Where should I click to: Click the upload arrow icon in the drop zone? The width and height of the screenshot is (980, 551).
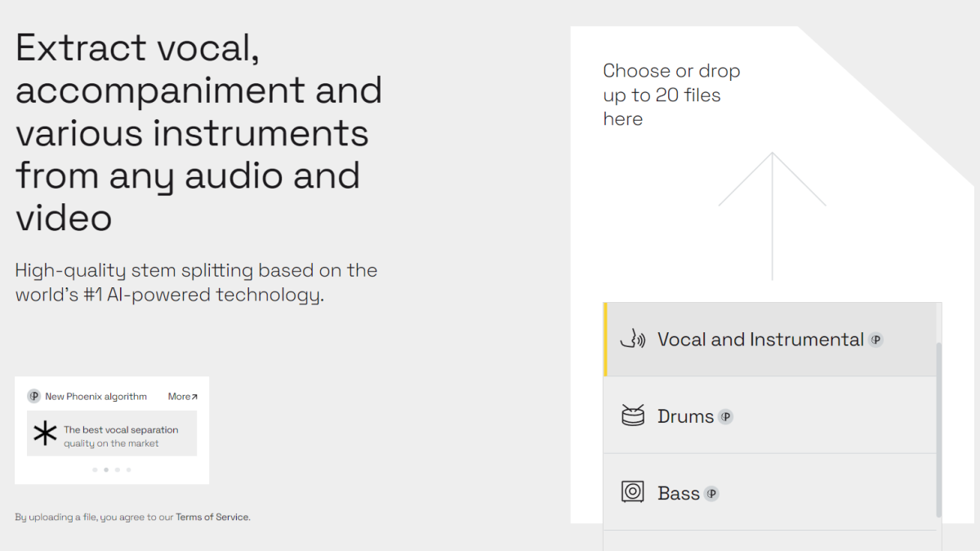coord(772,216)
